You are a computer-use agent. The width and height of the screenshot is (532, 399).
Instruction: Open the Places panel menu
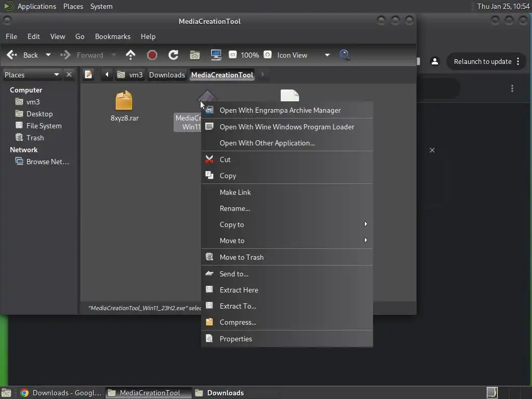[x=73, y=6]
